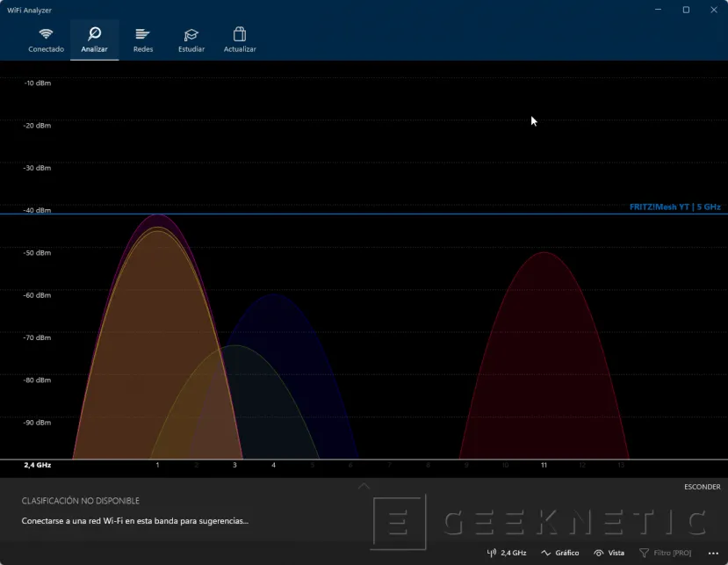Open the Vista eye view options
The height and width of the screenshot is (565, 728).
click(609, 553)
